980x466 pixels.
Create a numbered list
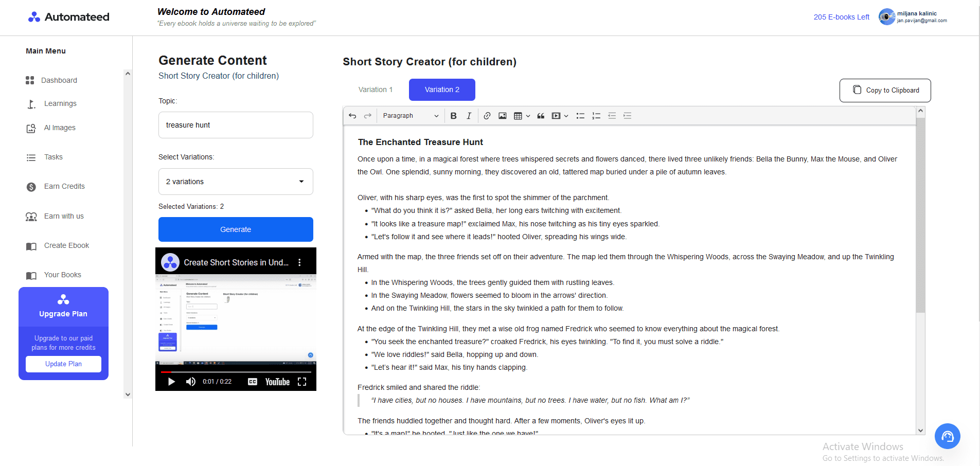point(596,116)
